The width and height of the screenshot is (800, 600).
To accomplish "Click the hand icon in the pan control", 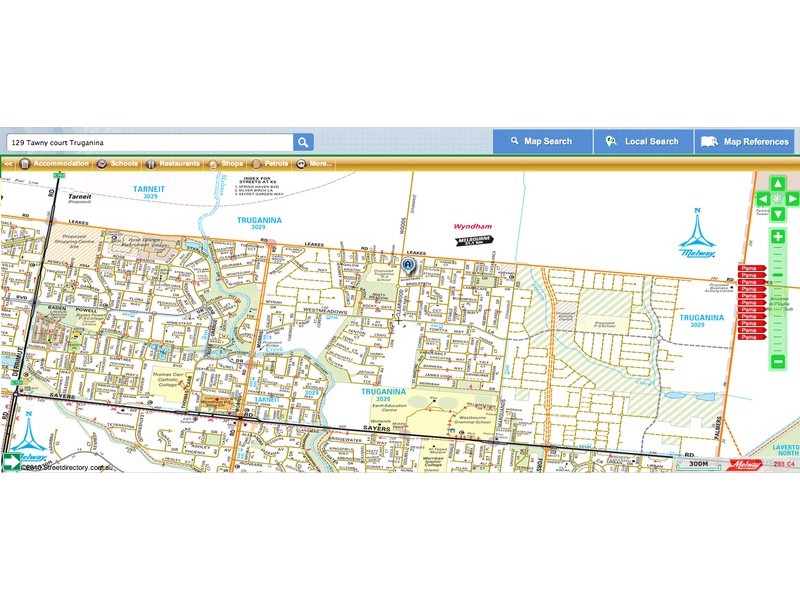I will click(x=778, y=199).
